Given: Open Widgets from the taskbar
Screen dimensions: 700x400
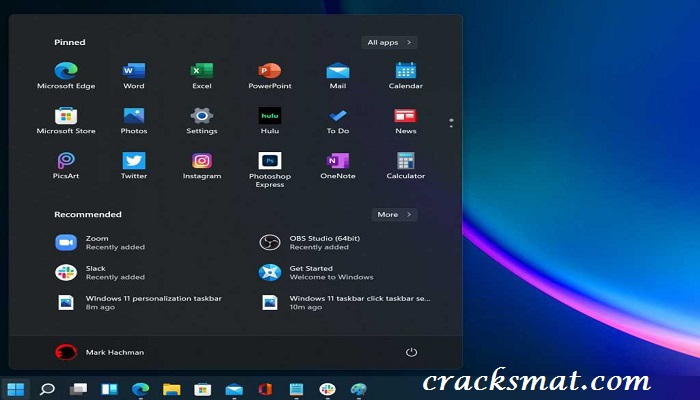Looking at the screenshot, I should tap(109, 389).
